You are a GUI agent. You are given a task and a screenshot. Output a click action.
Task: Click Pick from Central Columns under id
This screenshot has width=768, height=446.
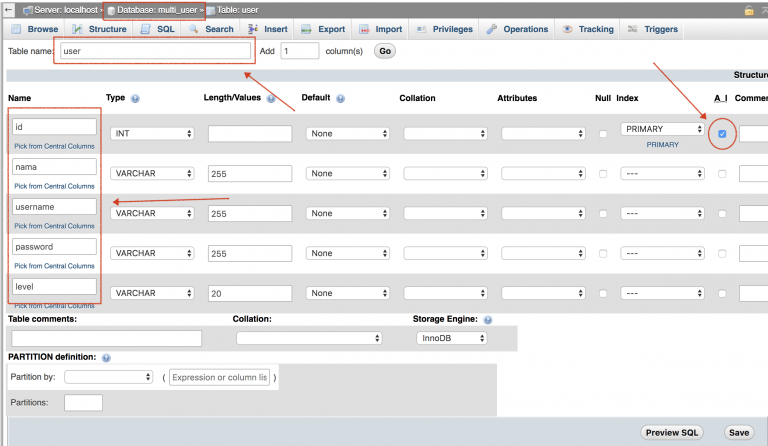(54, 146)
